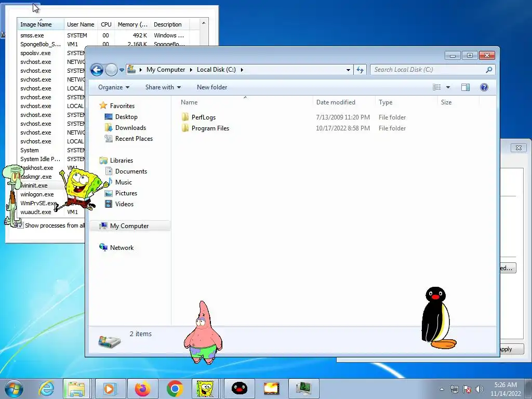
Task: Sort Task Manager by Memory column
Action: [x=132, y=24]
